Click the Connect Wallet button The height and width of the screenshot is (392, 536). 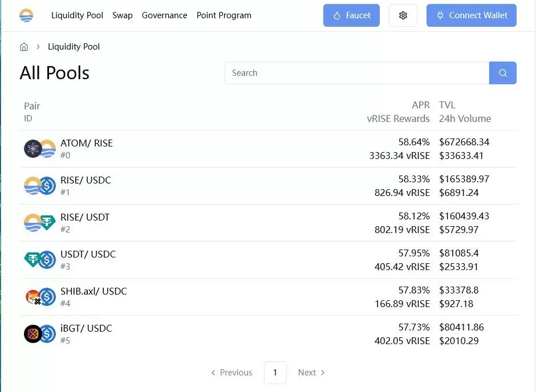point(471,15)
